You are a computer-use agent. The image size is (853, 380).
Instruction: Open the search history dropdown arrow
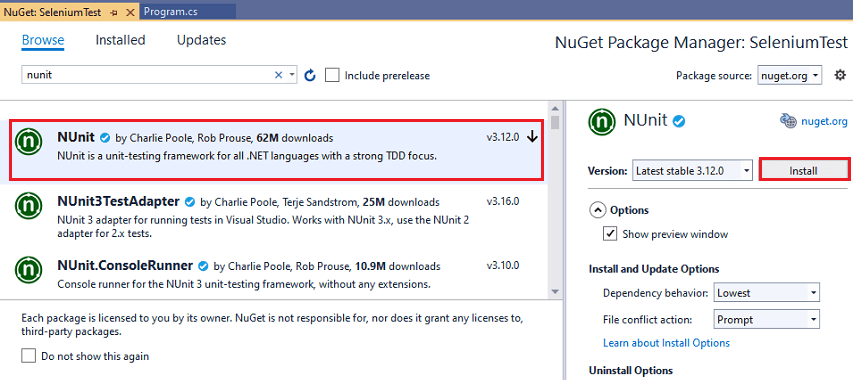point(292,75)
